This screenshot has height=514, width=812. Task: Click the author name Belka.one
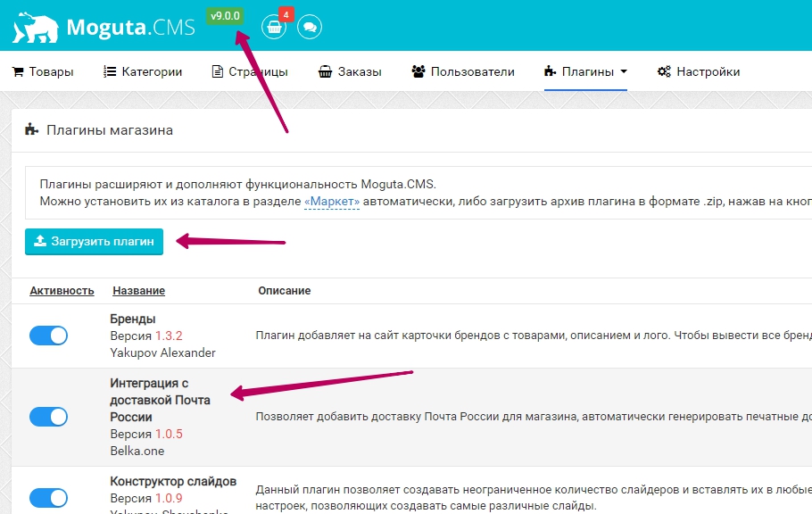[x=137, y=451]
